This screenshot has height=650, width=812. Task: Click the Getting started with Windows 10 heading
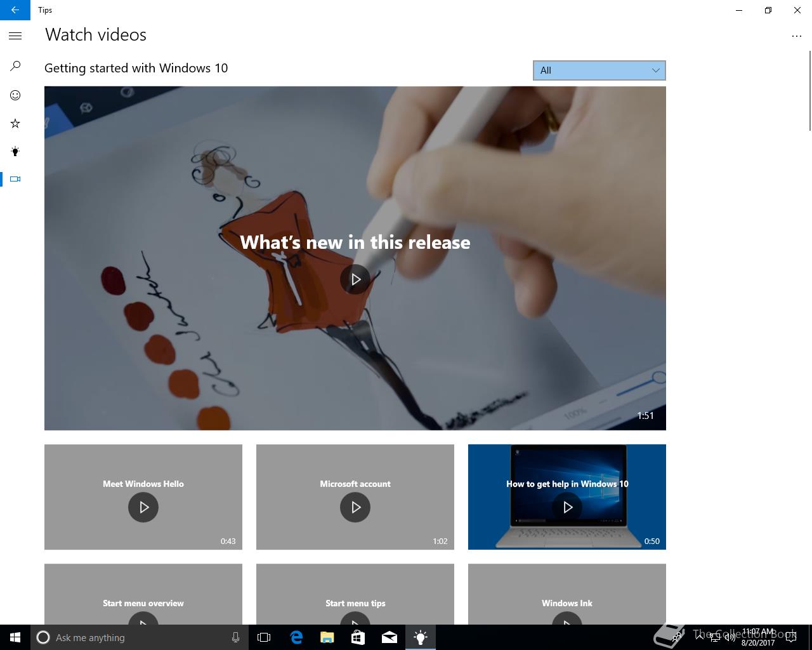136,68
